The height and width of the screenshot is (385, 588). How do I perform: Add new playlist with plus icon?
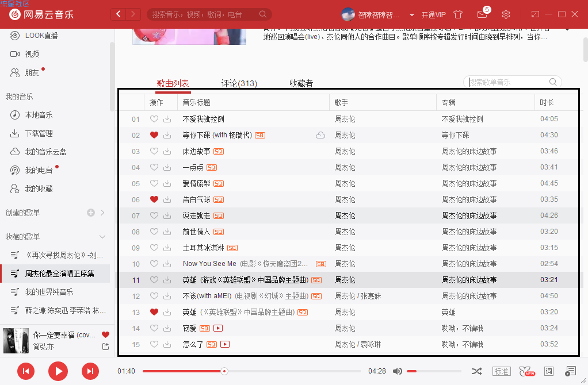[91, 213]
